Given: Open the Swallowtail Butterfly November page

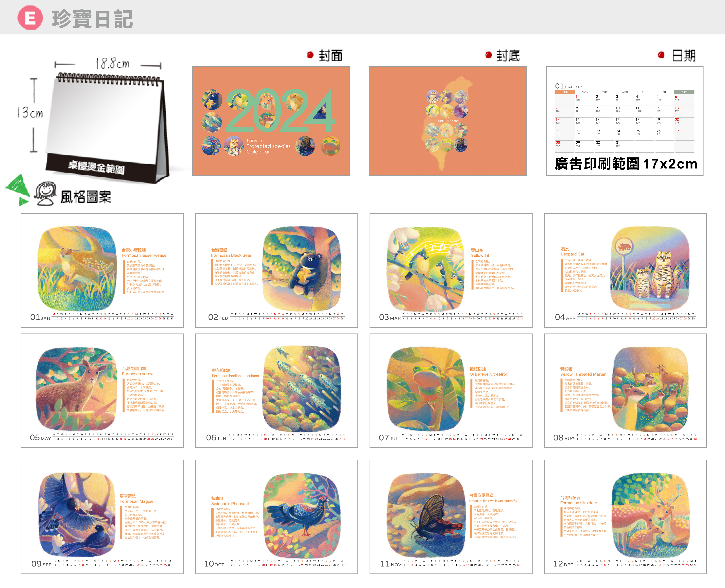Looking at the screenshot, I should [x=451, y=517].
